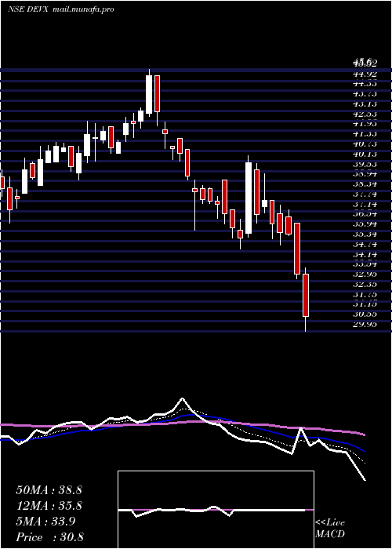392x549 pixels.
Task: Click the 35.34 price axis label
Action: (x=365, y=235)
